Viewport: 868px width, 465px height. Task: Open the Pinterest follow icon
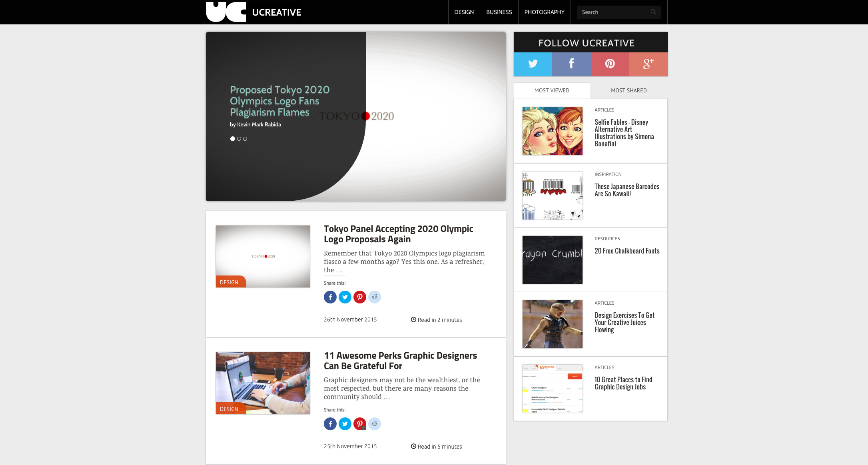pyautogui.click(x=610, y=64)
